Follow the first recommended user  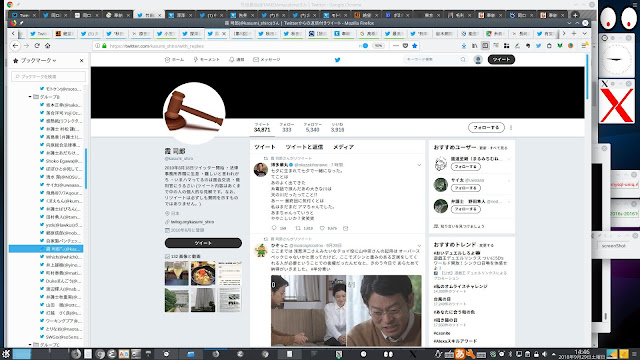pos(466,167)
